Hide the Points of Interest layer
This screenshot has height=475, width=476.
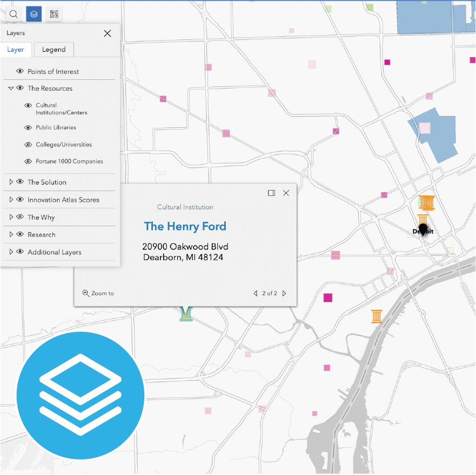pyautogui.click(x=20, y=71)
